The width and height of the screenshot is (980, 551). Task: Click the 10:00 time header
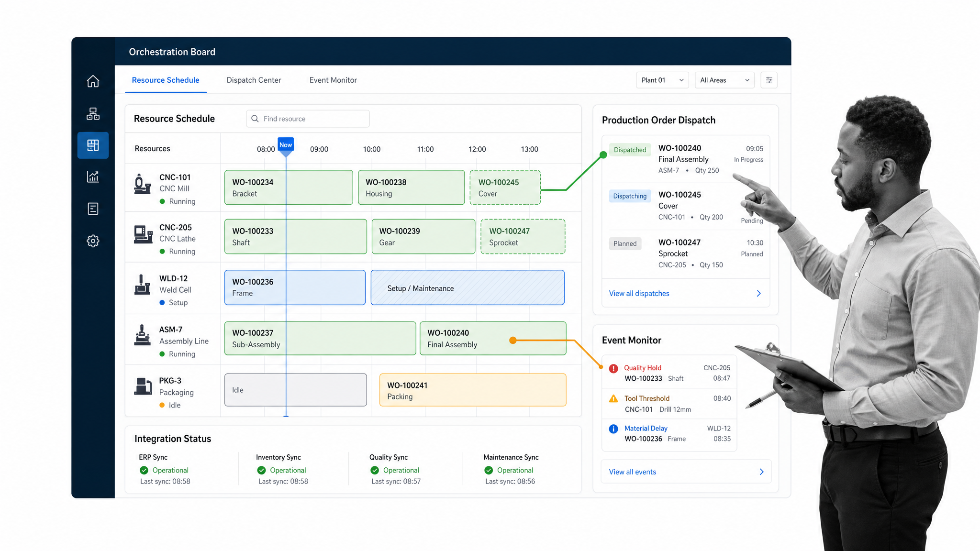[x=372, y=149]
